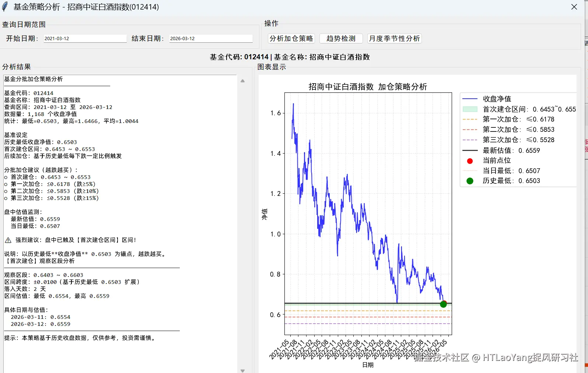Image resolution: width=588 pixels, height=373 pixels.
Task: Click the 首次建仓区间 legend swatch
Action: [x=470, y=109]
